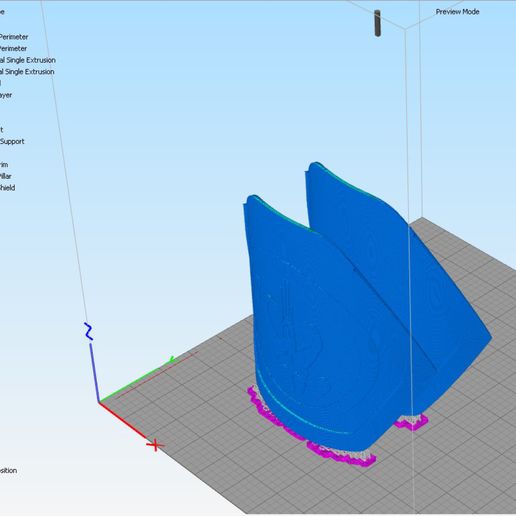
Task: Click the legend entry ending in 'illar'
Action: click(5, 176)
